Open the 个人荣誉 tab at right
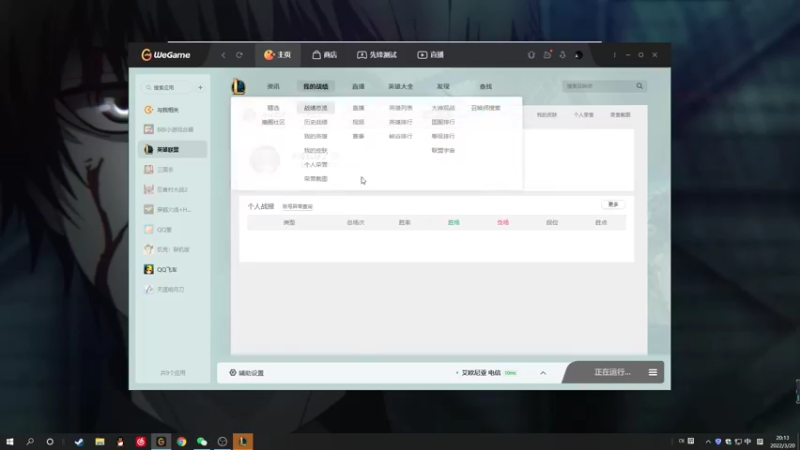Screen dimensions: 800x450 [583, 115]
